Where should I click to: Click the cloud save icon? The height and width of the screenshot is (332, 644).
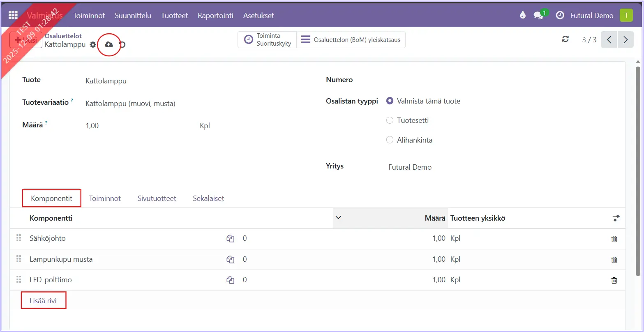109,44
